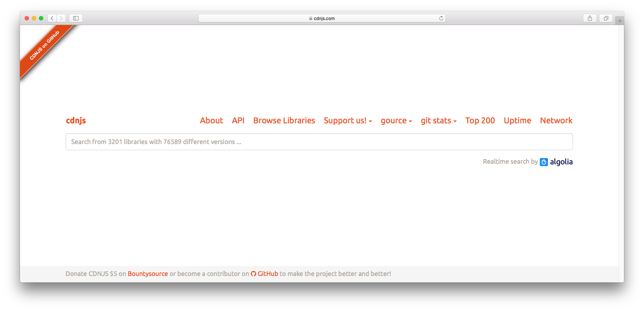Reload the page via the refresh icon
The width and height of the screenshot is (644, 311).
click(441, 18)
